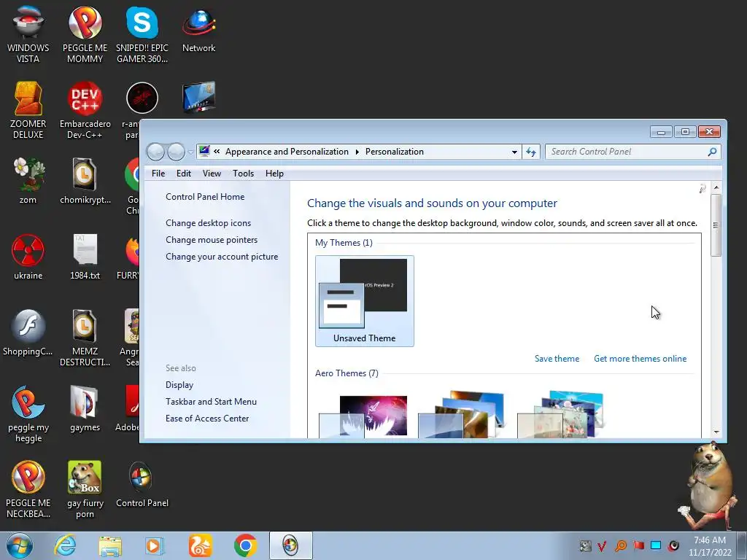Click the taskbar clock showing 7:46 AM

tap(710, 545)
